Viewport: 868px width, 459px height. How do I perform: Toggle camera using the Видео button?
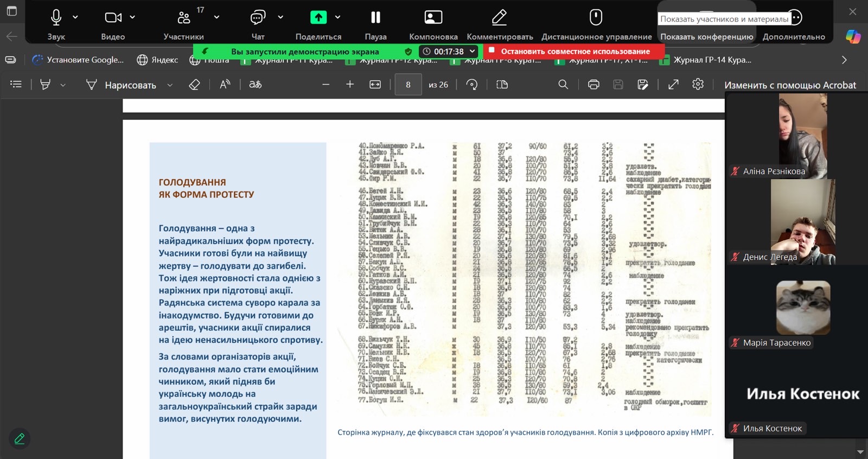[x=113, y=18]
